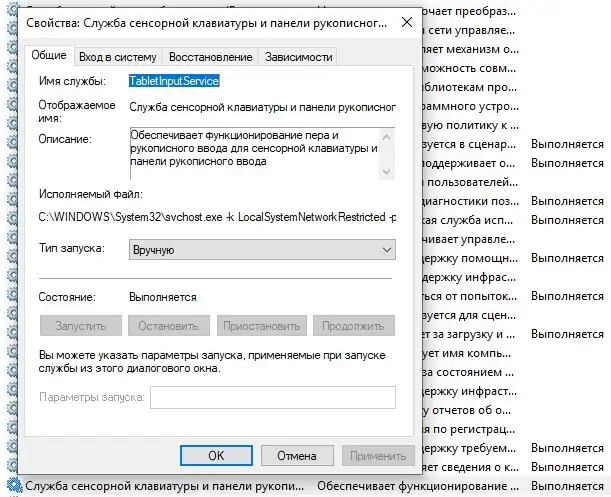Screen dimensions: 611x497
Task: Click the я по регистрац... description in services list
Action: (469, 429)
